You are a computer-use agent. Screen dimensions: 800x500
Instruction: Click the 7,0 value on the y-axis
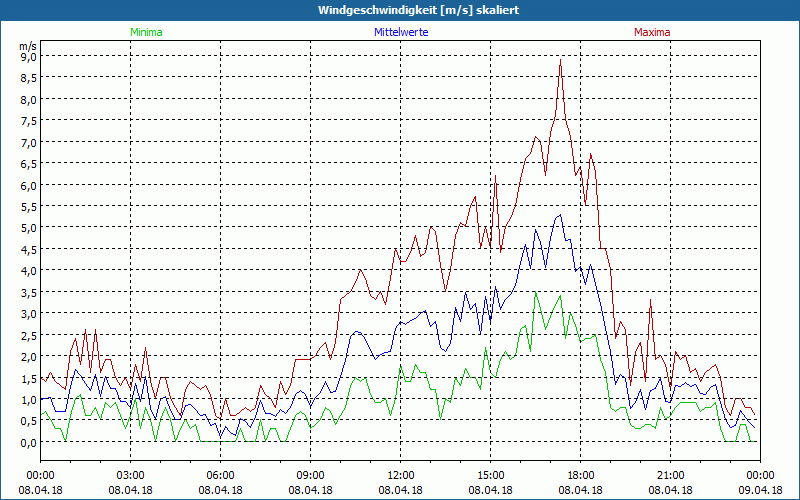[x=28, y=142]
